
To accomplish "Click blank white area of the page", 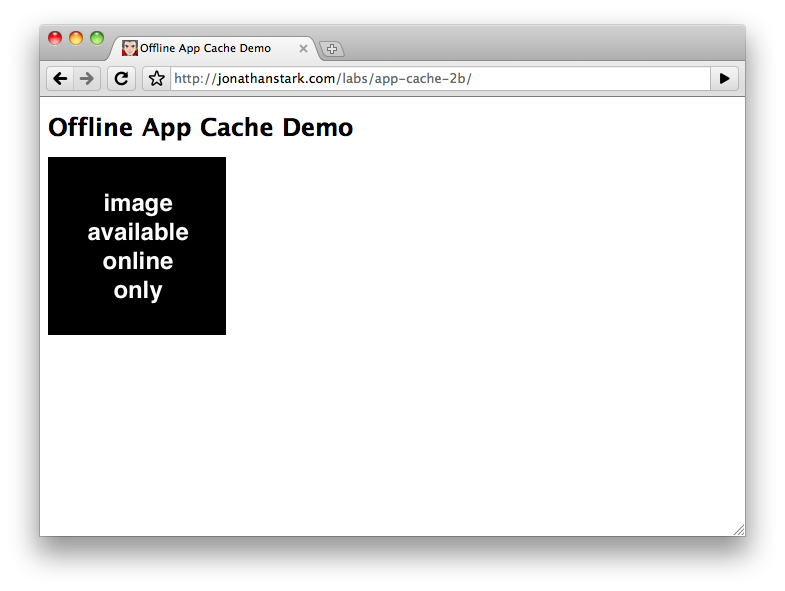I will [x=480, y=350].
